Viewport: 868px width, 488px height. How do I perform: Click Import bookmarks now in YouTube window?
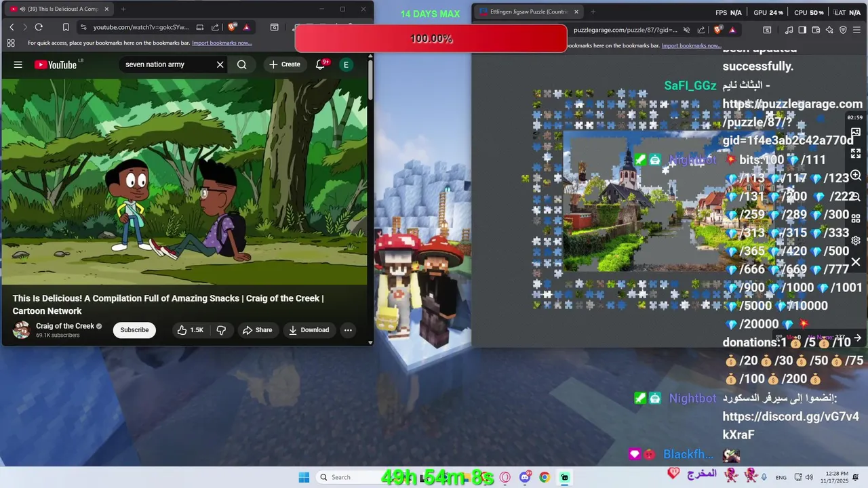222,43
